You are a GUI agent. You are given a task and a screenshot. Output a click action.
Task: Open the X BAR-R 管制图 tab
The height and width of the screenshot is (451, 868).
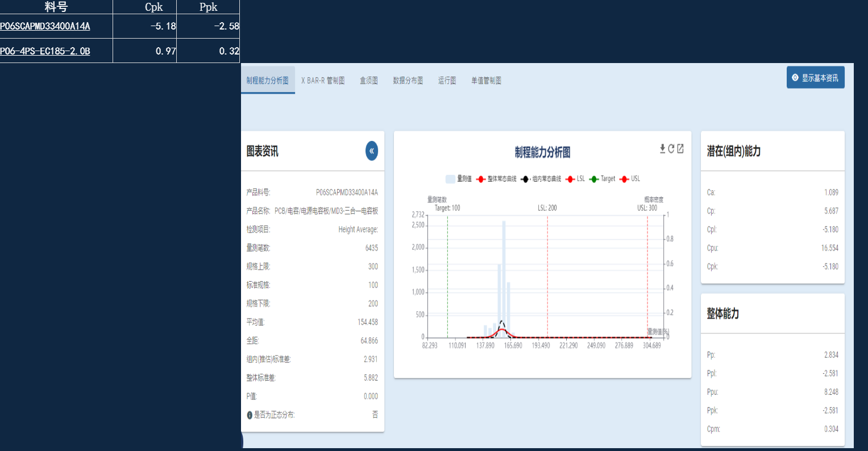(323, 81)
